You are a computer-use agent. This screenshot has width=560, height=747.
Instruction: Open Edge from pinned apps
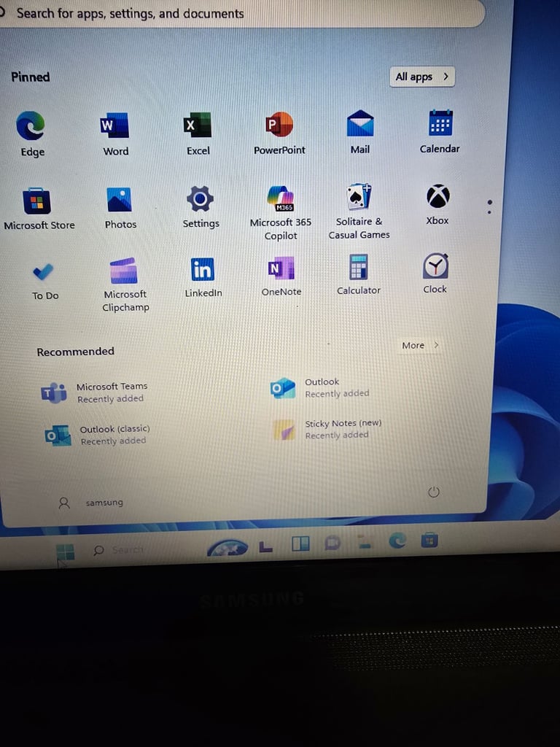point(31,134)
